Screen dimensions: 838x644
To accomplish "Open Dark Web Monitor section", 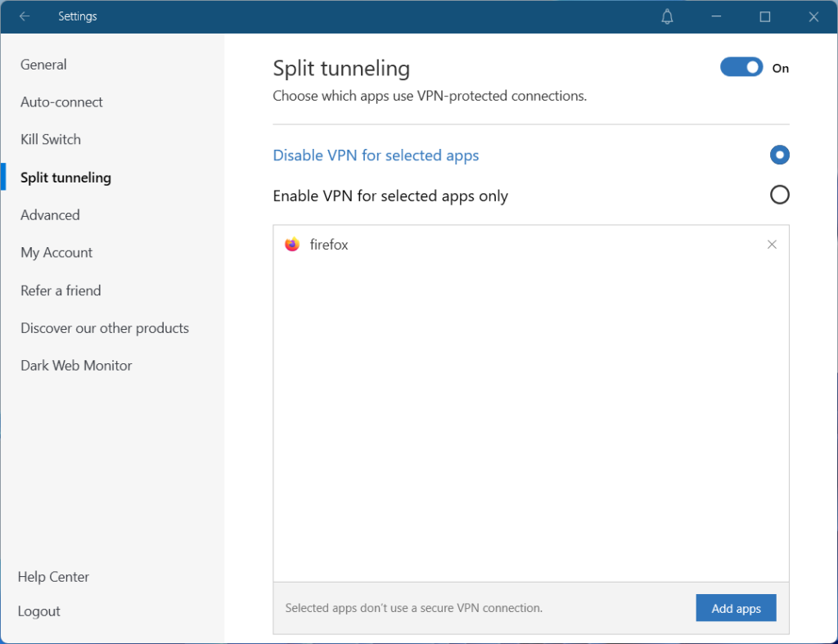I will pyautogui.click(x=76, y=366).
